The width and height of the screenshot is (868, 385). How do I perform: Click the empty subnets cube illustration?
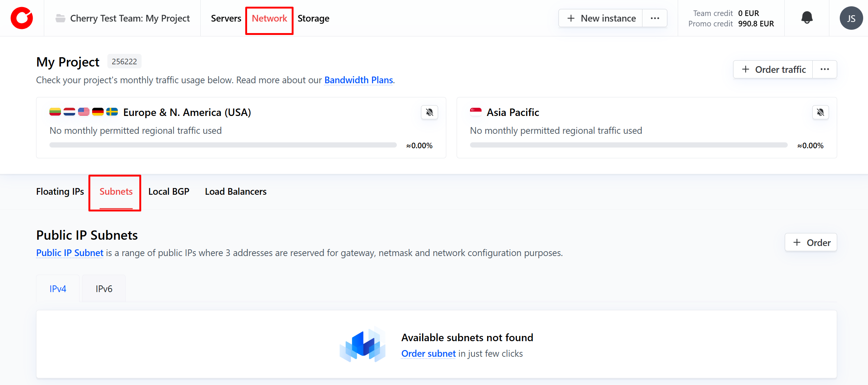point(363,345)
